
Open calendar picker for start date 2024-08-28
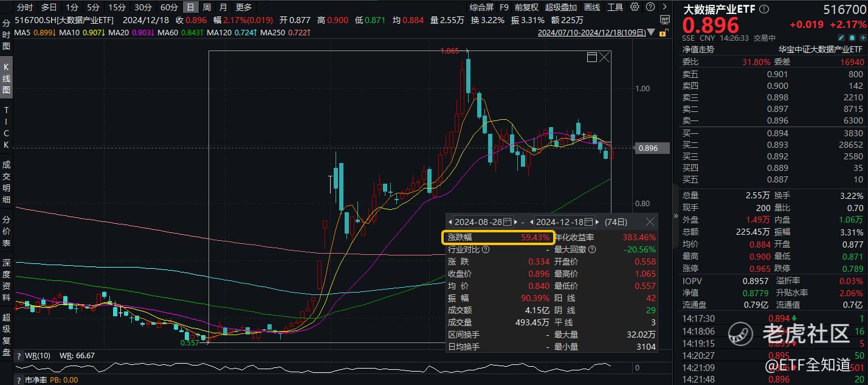(507, 222)
